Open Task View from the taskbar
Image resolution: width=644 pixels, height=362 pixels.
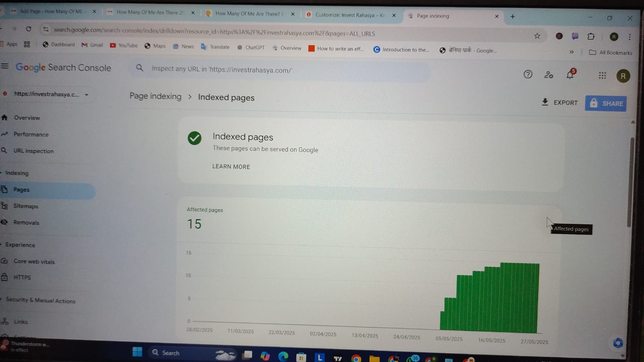coord(247,355)
